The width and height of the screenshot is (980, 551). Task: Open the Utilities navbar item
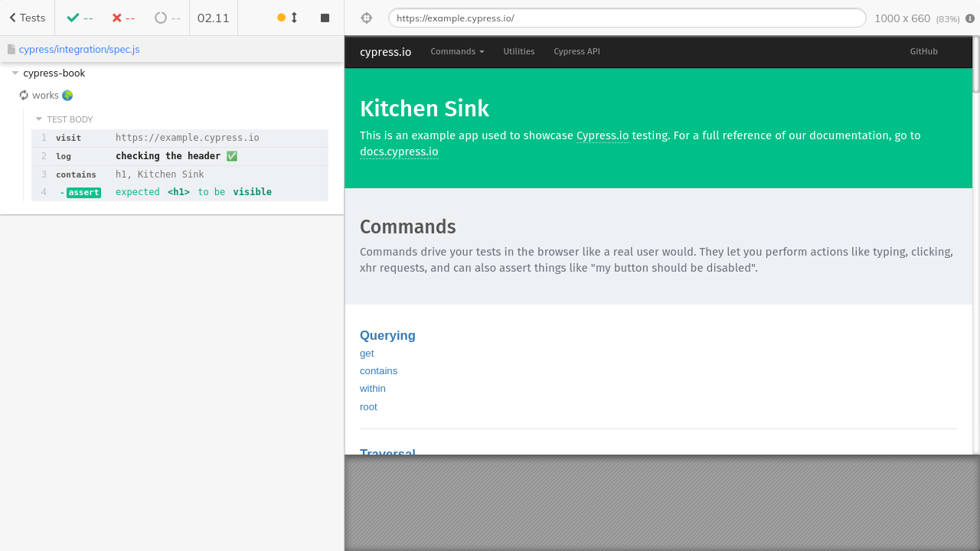pyautogui.click(x=519, y=51)
